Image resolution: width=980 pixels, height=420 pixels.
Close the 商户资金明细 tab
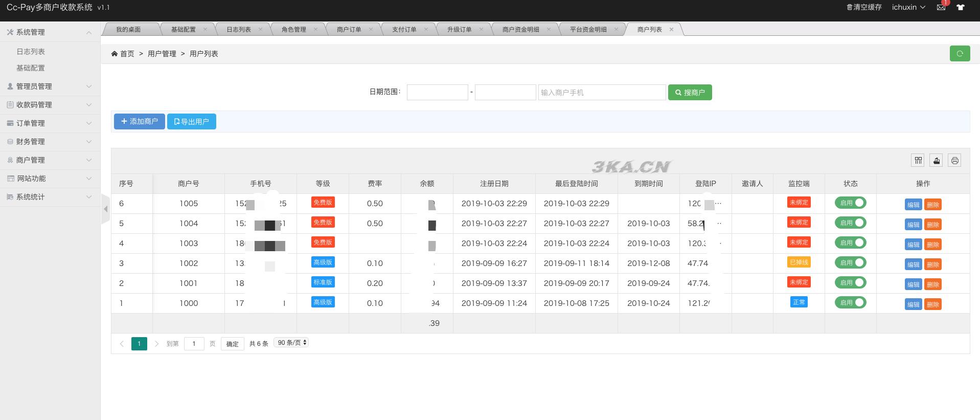click(x=549, y=29)
